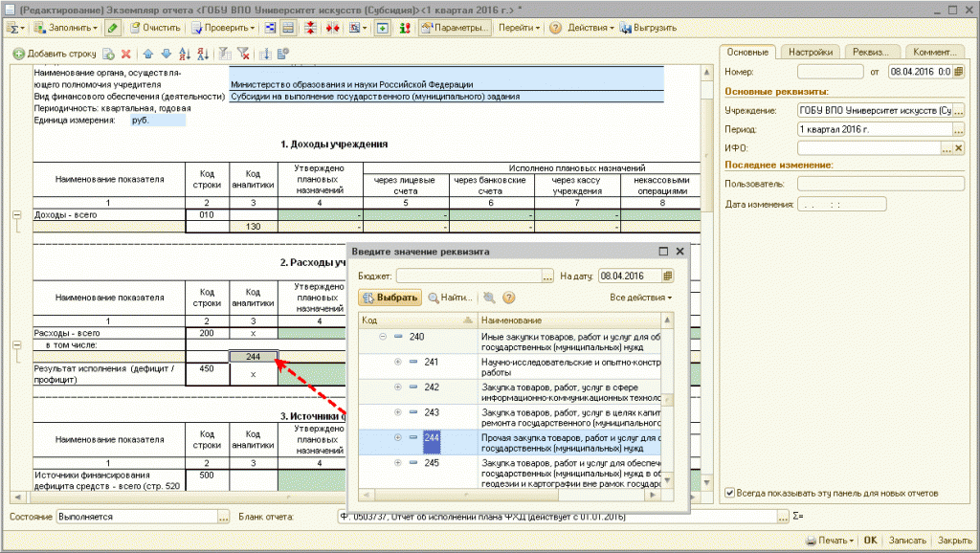Image resolution: width=980 pixels, height=553 pixels.
Task: Expand the tree node for code 241
Action: point(398,362)
